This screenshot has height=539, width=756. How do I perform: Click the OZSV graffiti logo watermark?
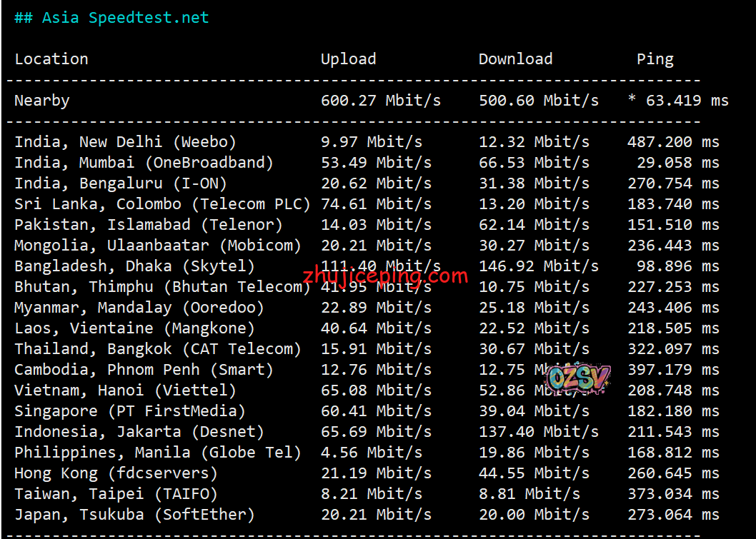click(577, 378)
